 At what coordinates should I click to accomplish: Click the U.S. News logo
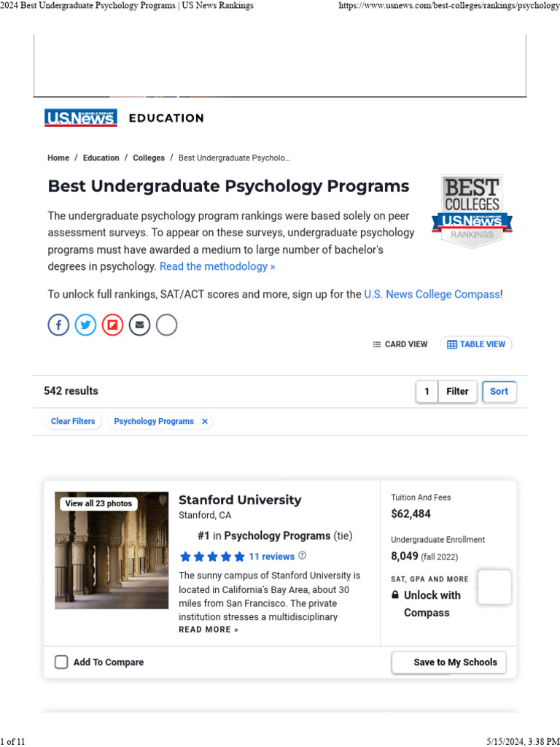click(81, 117)
